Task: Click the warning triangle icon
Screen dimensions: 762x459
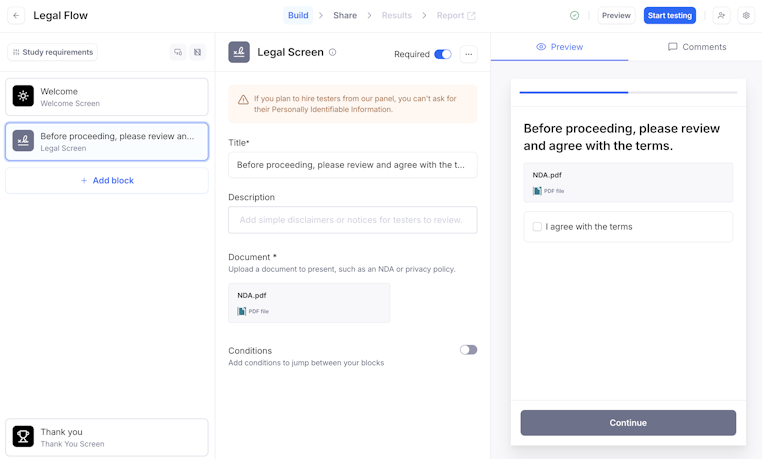Action: 243,100
